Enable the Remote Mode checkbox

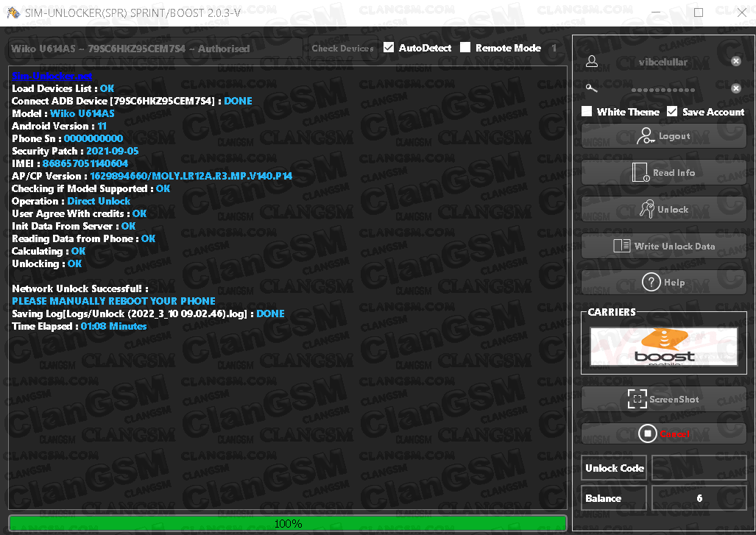point(465,48)
